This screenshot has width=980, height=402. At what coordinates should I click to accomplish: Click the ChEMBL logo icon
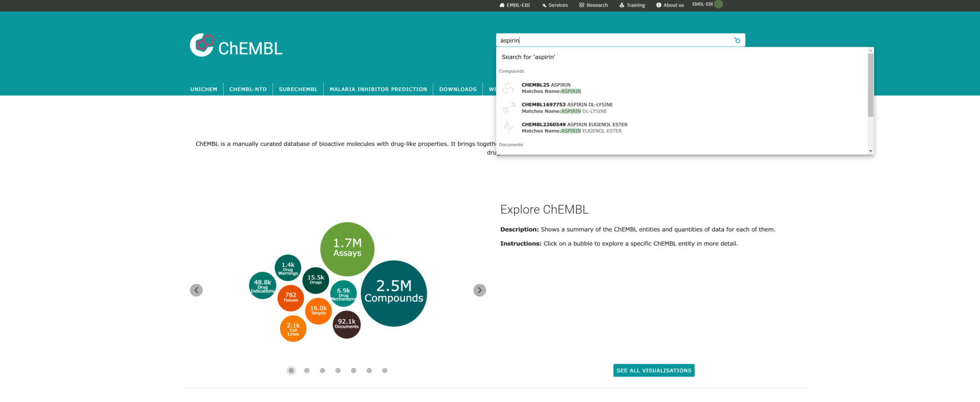[202, 45]
